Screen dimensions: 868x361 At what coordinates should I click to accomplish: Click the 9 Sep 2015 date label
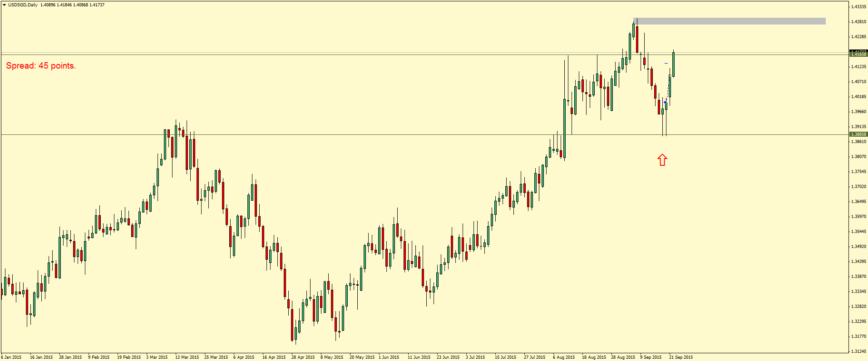651,357
